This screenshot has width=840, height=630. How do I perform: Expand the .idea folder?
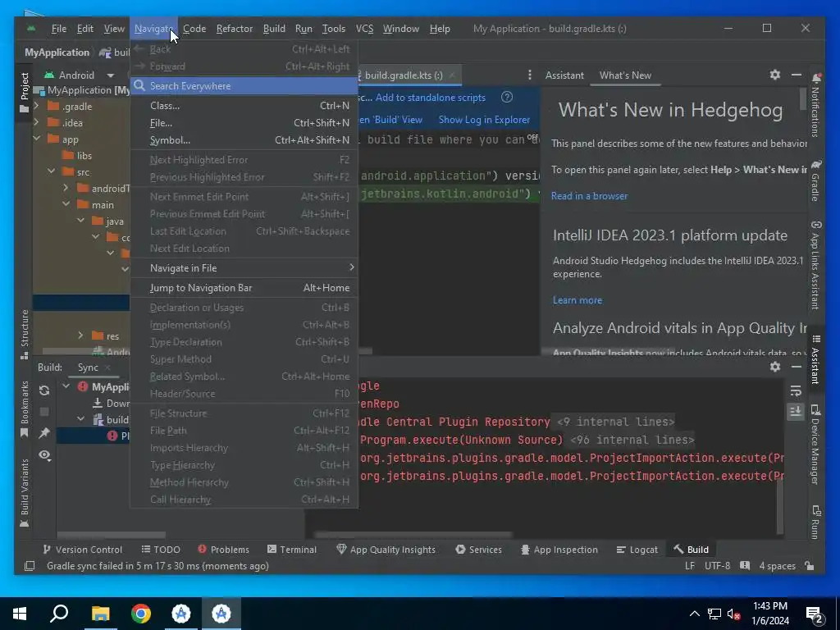tap(36, 123)
